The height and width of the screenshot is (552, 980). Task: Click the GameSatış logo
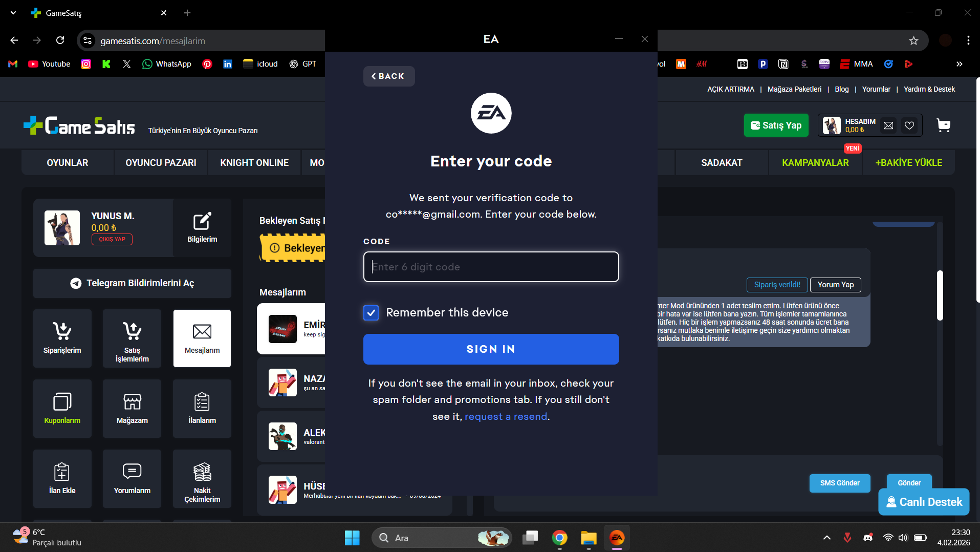[79, 125]
